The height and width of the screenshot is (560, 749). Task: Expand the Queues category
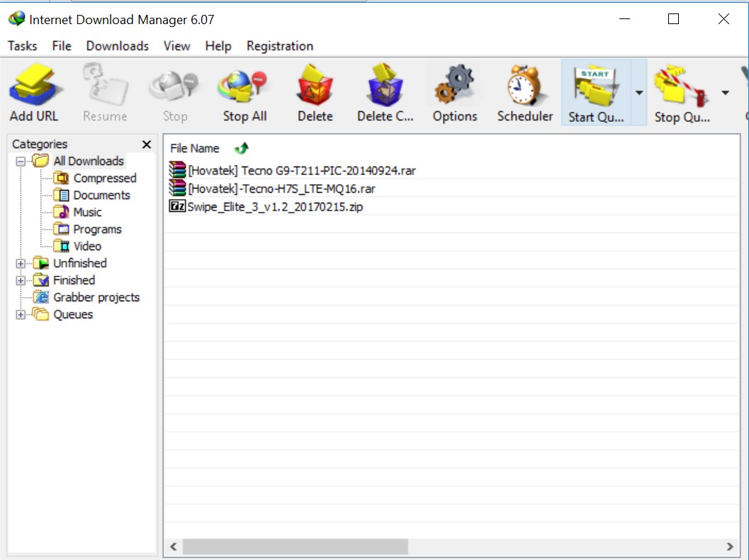coord(20,314)
